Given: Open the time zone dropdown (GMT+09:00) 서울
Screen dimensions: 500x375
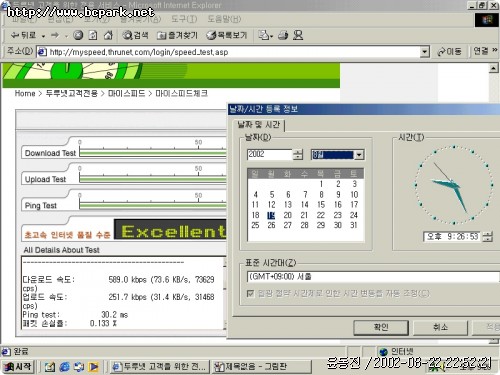Looking at the screenshot, I should point(373,276).
